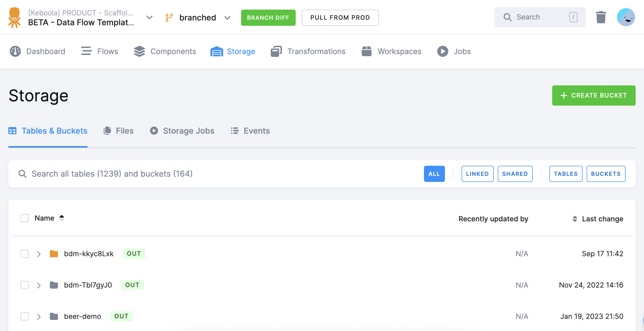The width and height of the screenshot is (644, 331).
Task: Expand the branched branch dropdown
Action: [227, 18]
